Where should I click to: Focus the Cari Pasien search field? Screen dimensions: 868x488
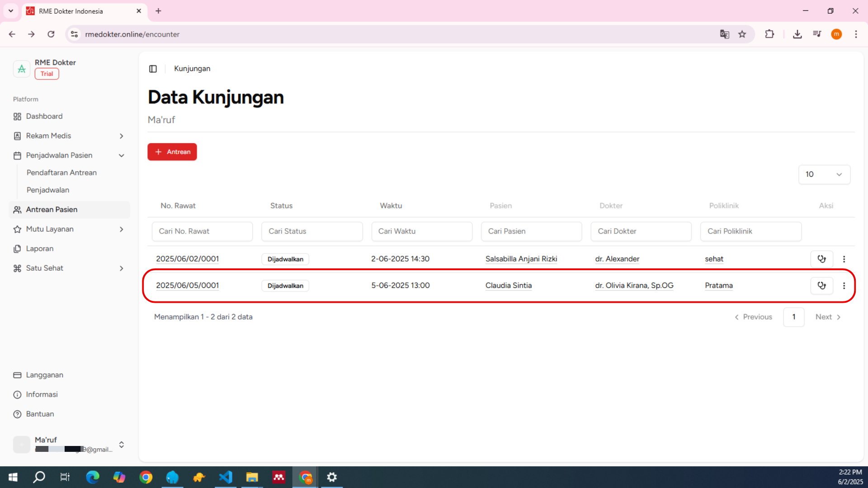pyautogui.click(x=531, y=231)
